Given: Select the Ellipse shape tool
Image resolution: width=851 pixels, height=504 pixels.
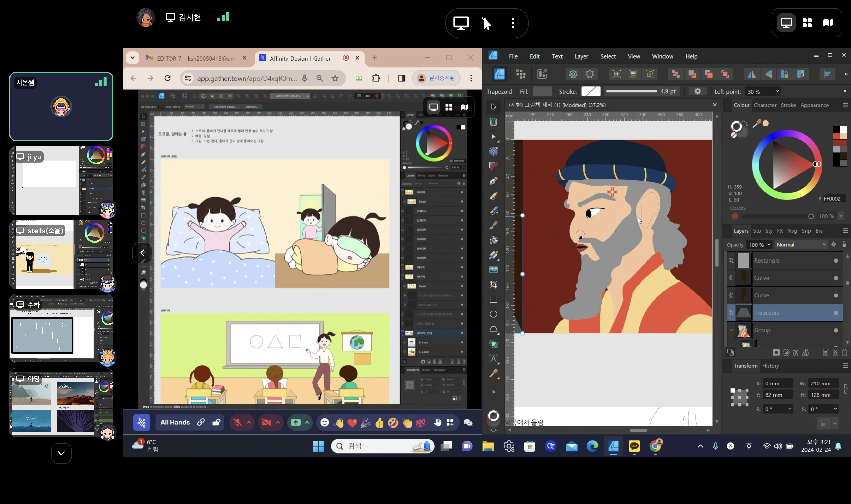Looking at the screenshot, I should [493, 314].
